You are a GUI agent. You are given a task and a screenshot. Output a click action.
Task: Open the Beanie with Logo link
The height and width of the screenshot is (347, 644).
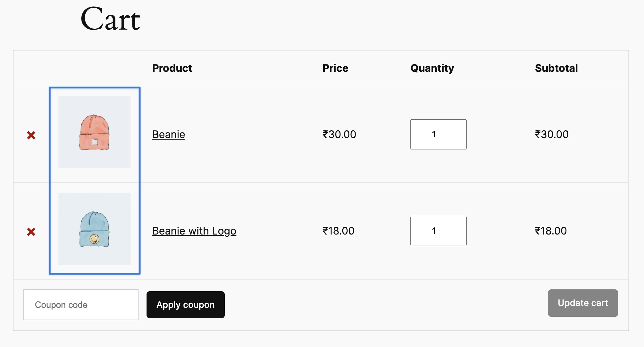[x=194, y=231]
